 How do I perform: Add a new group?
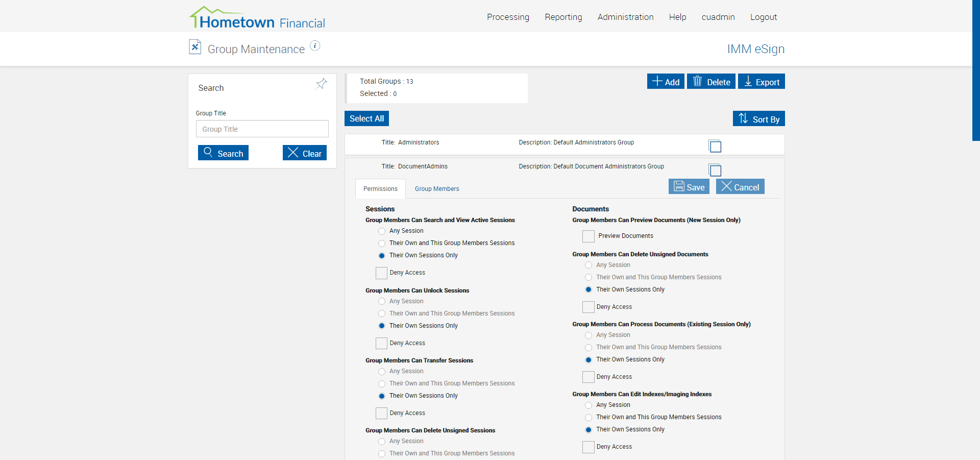point(666,82)
